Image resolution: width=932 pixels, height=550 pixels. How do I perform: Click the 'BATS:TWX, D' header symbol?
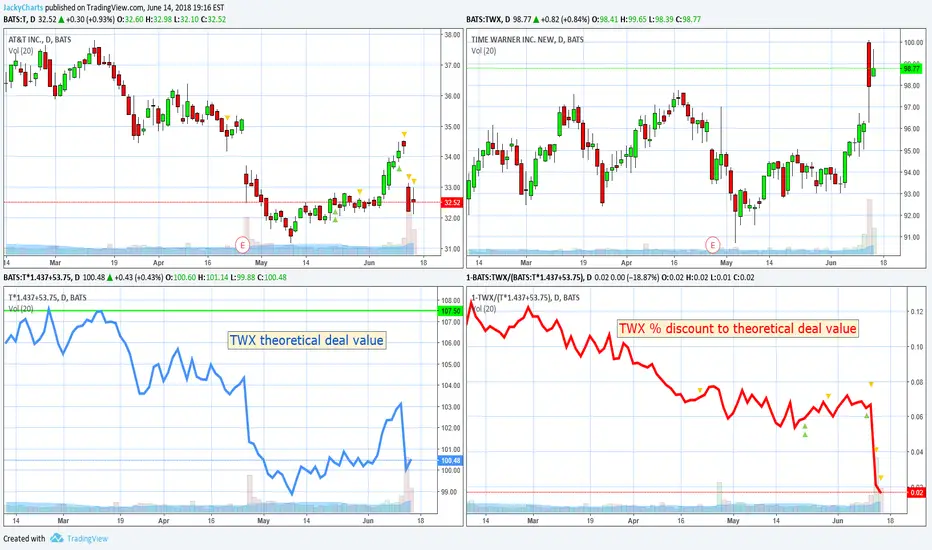click(x=489, y=19)
